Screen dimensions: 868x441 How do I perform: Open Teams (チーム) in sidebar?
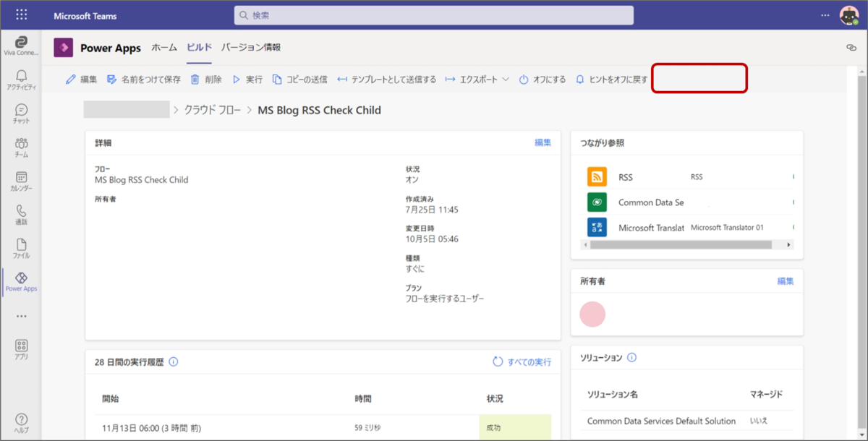pyautogui.click(x=21, y=147)
